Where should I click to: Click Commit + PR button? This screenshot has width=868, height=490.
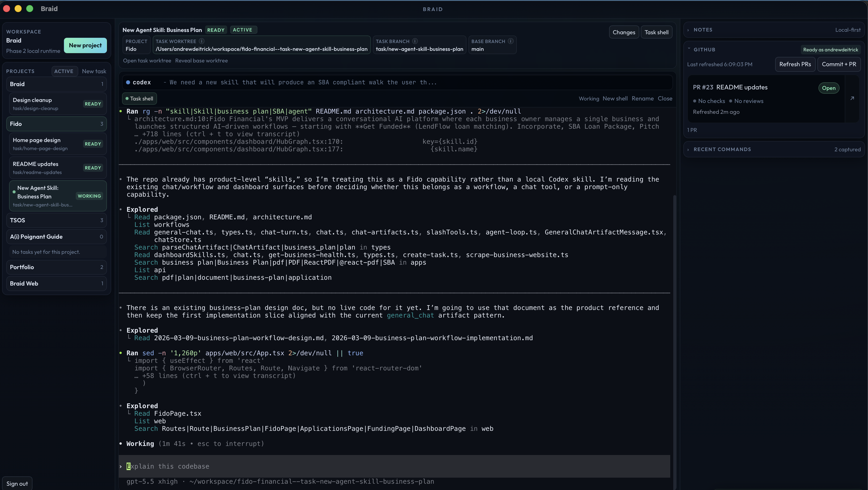839,64
